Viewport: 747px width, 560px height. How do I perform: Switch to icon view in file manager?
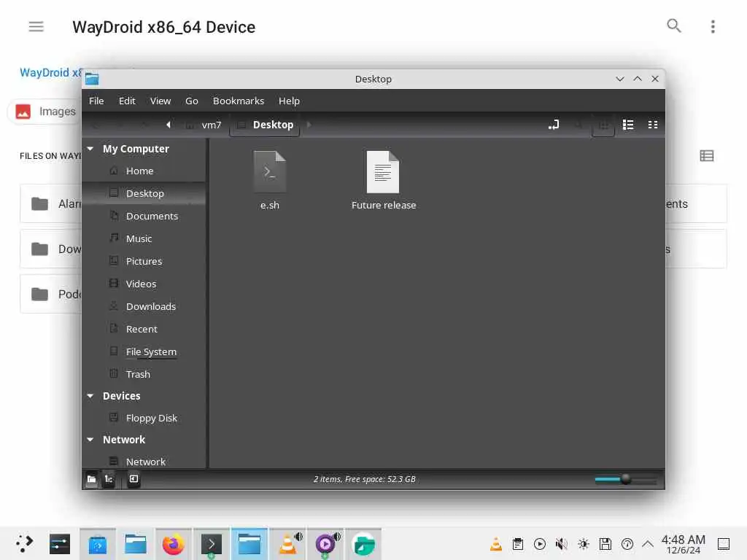(603, 125)
